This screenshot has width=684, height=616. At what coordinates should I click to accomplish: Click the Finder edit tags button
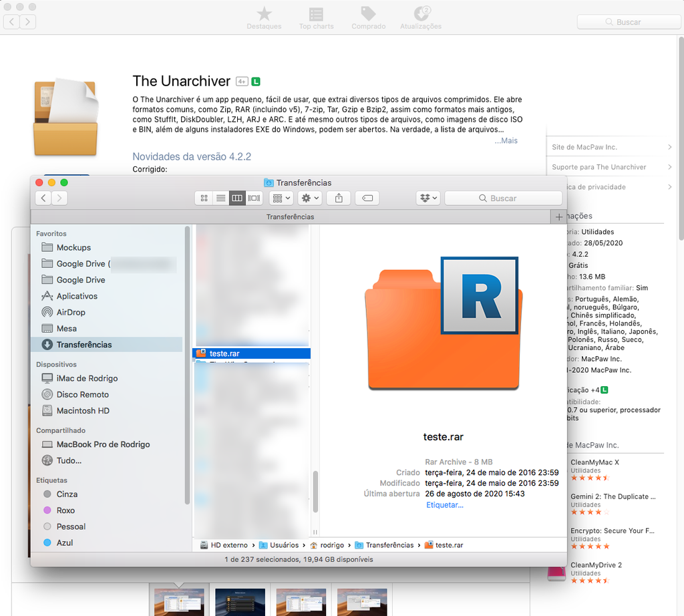coord(367,198)
